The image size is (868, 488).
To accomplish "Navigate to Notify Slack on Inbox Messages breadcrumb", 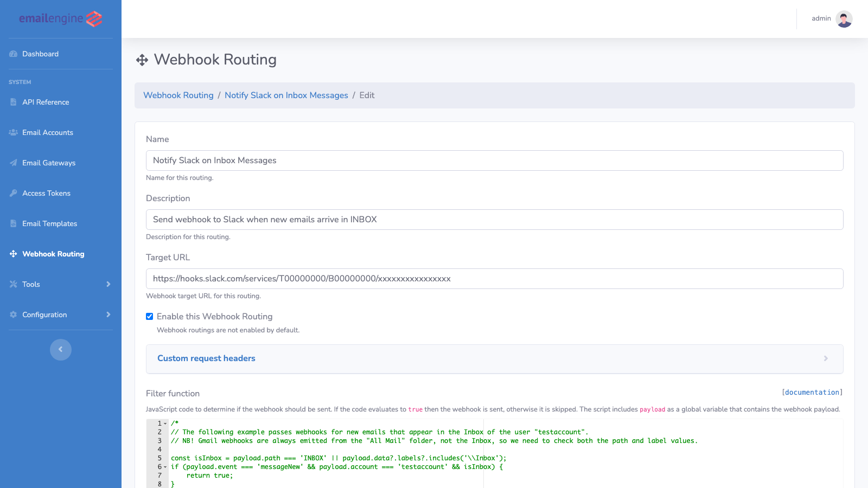I will tap(286, 95).
